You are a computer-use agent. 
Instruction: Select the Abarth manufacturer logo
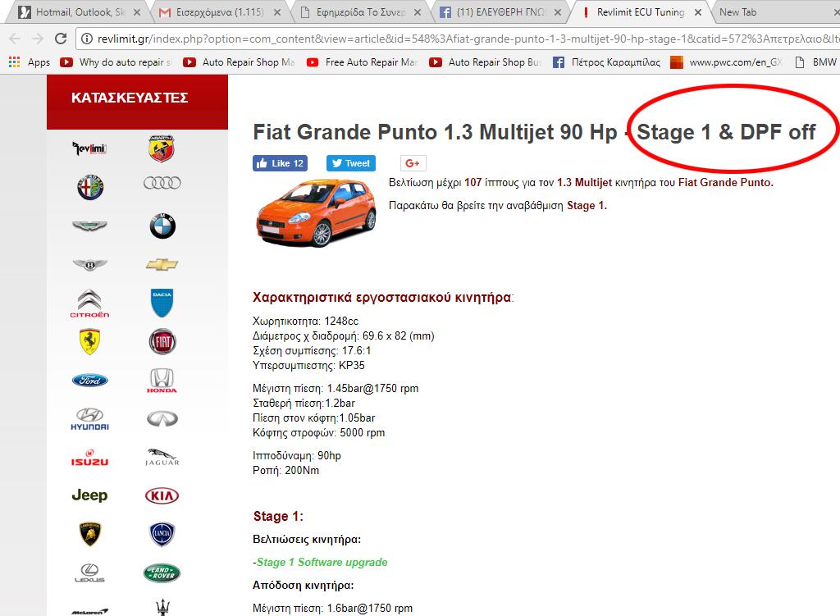[162, 148]
